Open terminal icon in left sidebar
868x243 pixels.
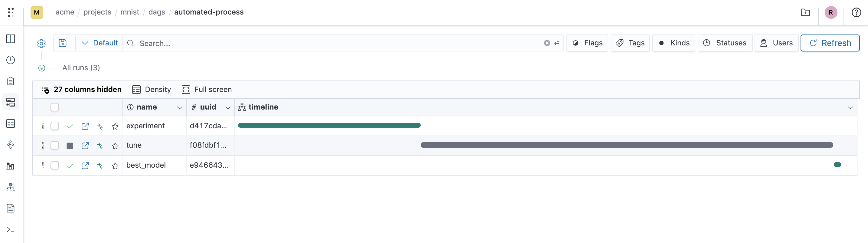(11, 229)
